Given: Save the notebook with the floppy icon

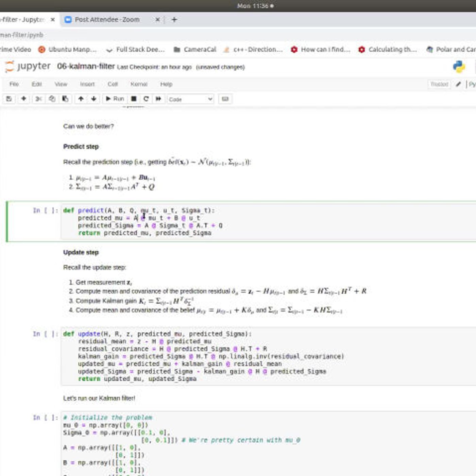Looking at the screenshot, I should click(9, 99).
